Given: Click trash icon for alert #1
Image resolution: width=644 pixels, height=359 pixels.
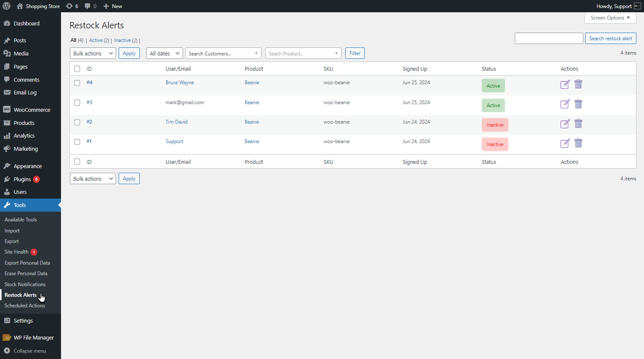Looking at the screenshot, I should pos(578,143).
